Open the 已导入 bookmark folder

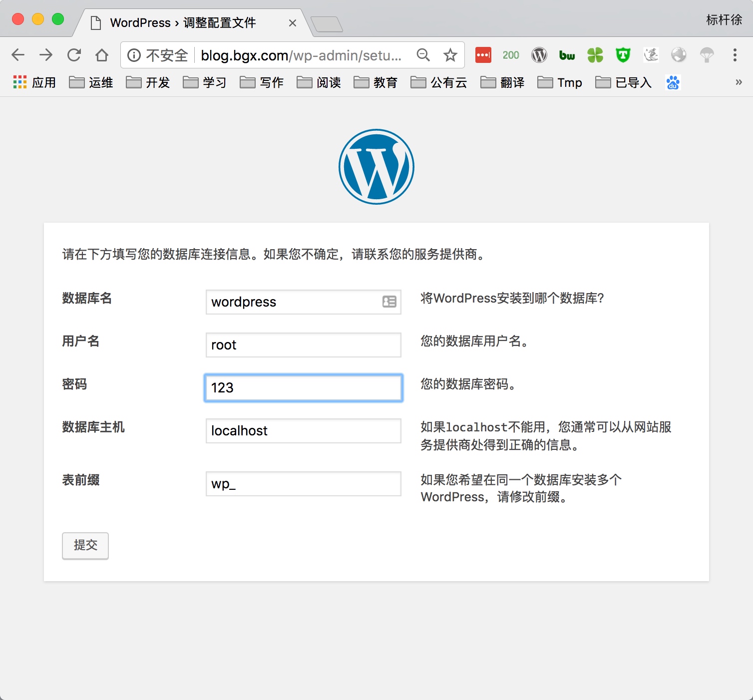click(624, 82)
